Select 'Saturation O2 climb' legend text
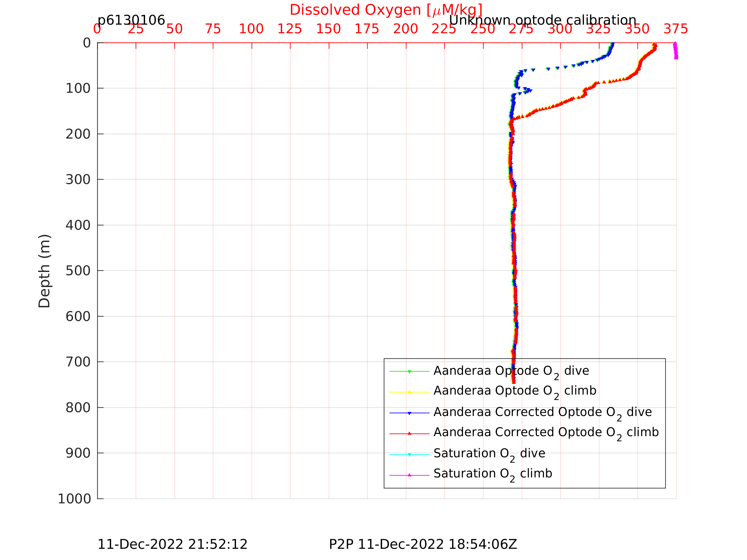The height and width of the screenshot is (560, 747). [493, 474]
